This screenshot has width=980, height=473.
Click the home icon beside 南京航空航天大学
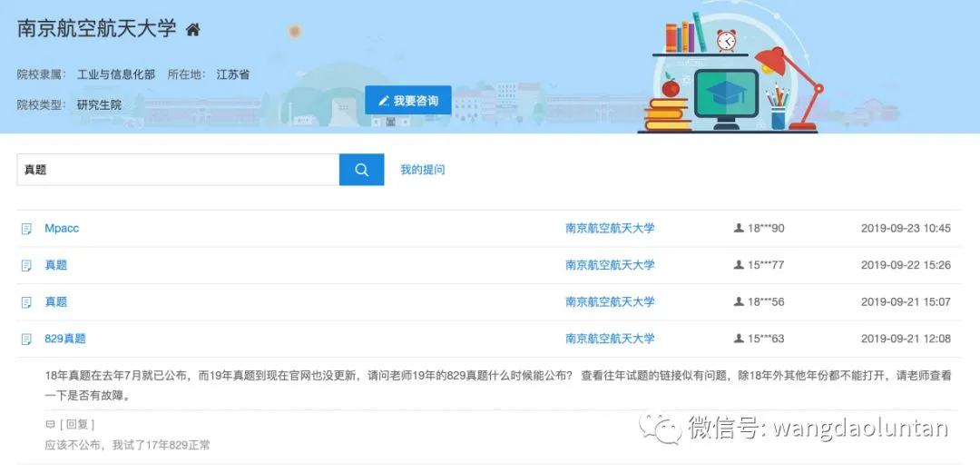[x=193, y=29]
